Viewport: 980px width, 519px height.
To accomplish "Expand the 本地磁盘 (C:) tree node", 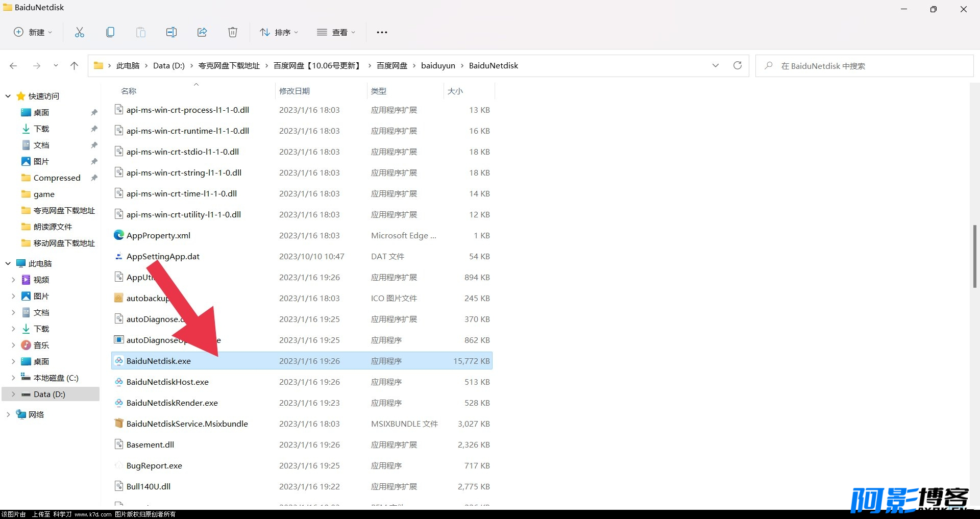I will tap(13, 378).
